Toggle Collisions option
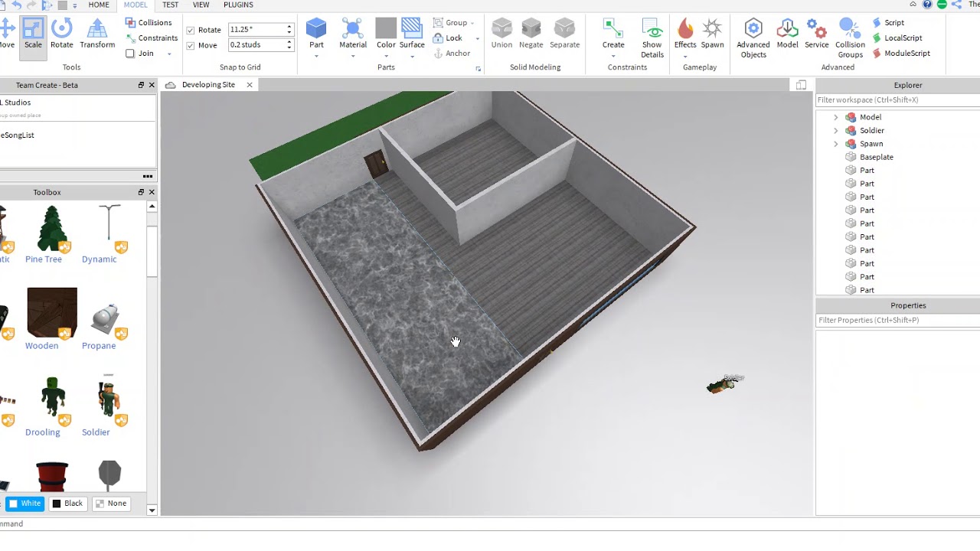 point(149,22)
